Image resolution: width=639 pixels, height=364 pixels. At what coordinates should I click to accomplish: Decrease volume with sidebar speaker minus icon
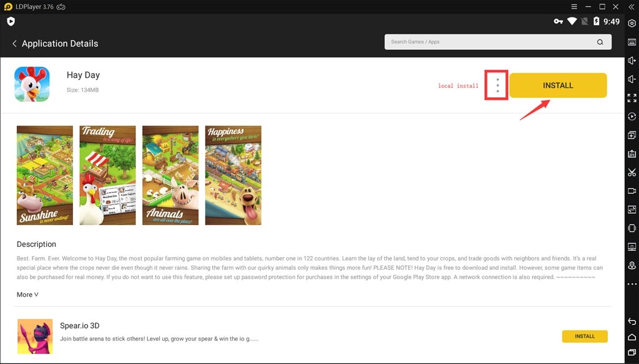632,79
